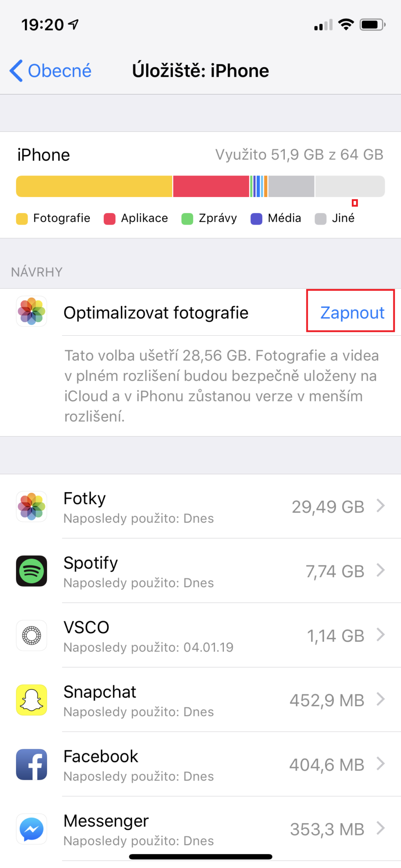
Task: Tap the location arrow next to the clock
Action: (73, 24)
